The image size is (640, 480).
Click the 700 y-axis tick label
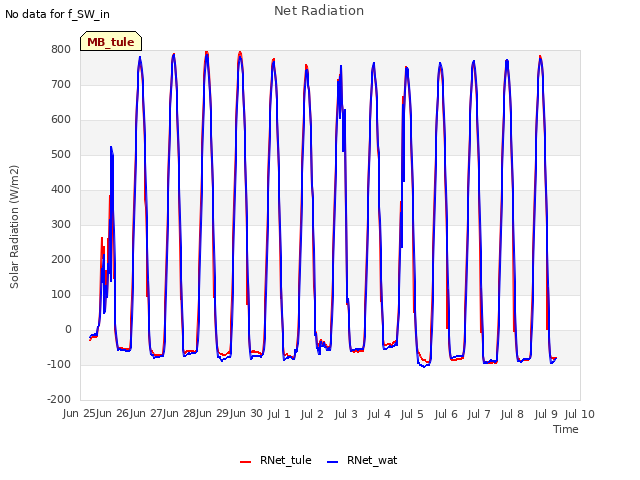61,84
